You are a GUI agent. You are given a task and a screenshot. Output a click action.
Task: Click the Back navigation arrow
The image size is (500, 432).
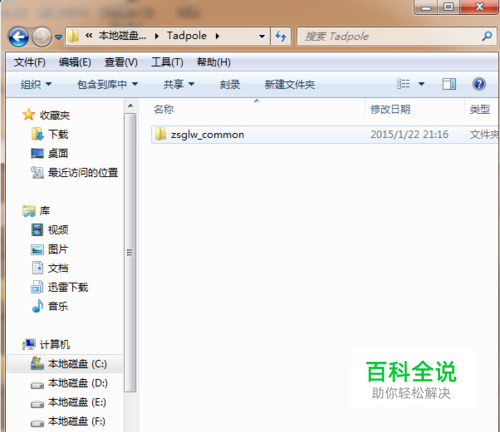pos(18,37)
